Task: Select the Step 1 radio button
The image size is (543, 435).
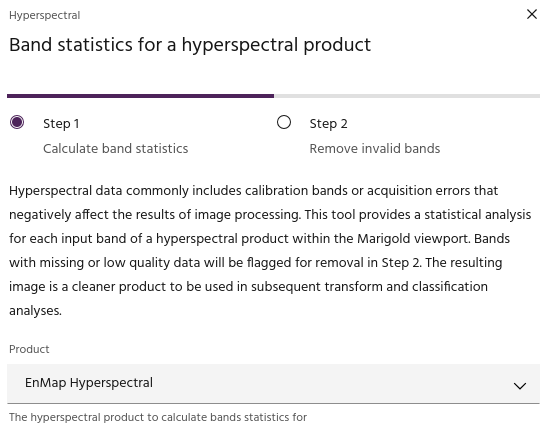Action: click(17, 122)
